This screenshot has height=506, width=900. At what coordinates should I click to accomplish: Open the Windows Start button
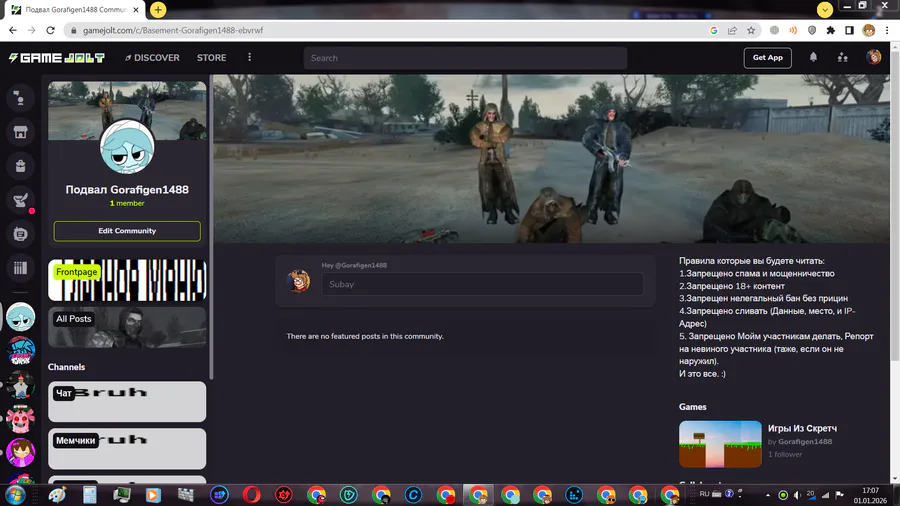tap(15, 495)
